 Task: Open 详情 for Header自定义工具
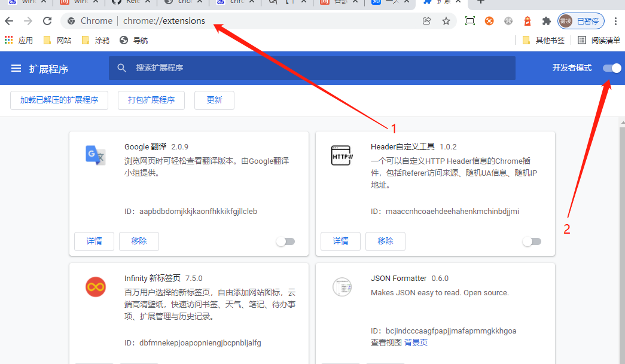point(340,241)
